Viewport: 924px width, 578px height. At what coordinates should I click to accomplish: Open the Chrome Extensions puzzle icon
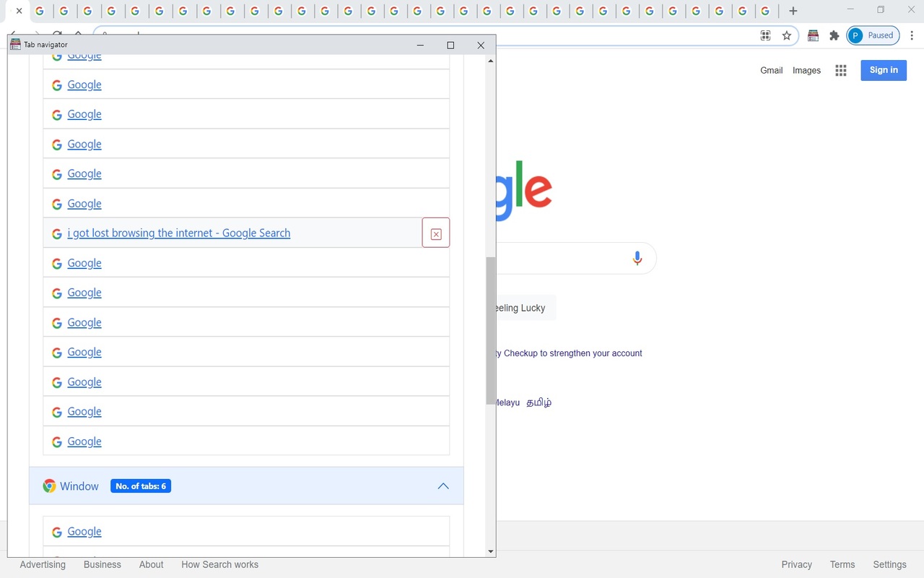834,35
